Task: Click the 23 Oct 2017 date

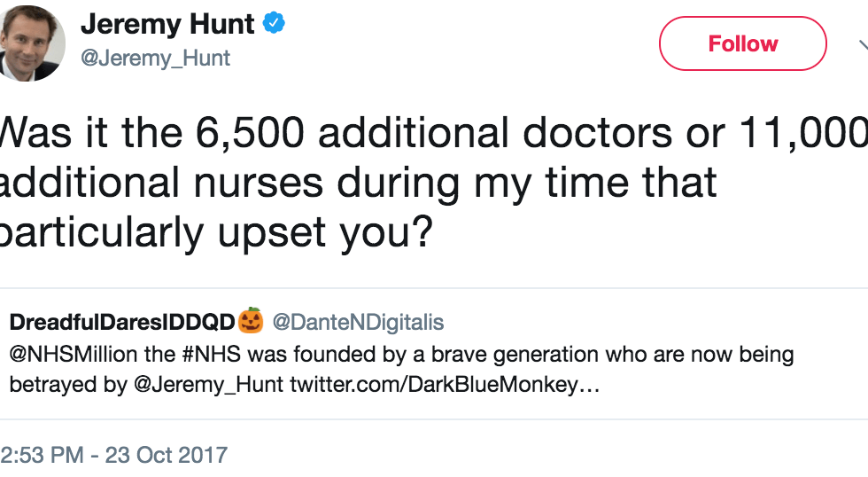Action: click(167, 455)
